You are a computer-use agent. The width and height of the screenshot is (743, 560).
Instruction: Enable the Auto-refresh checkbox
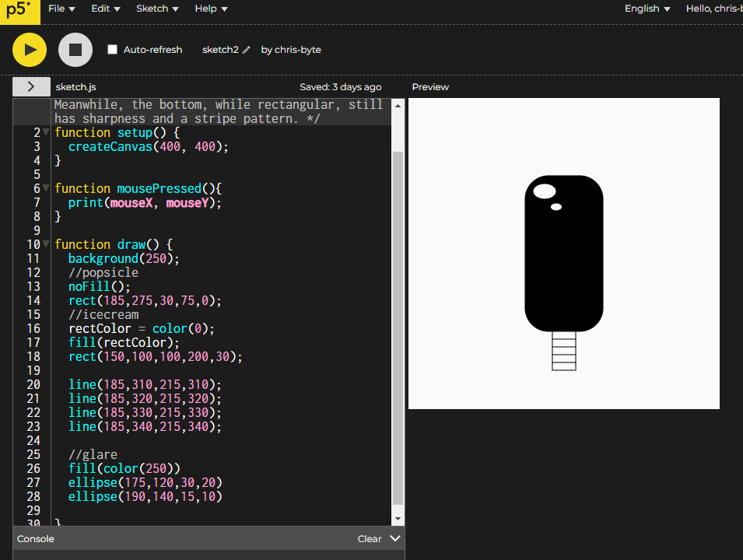click(x=112, y=49)
